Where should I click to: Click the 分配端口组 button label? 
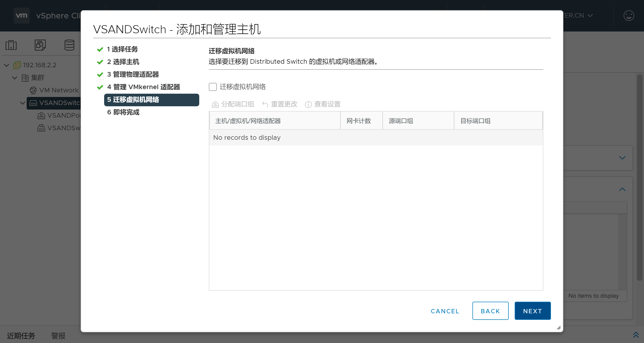[x=237, y=104]
